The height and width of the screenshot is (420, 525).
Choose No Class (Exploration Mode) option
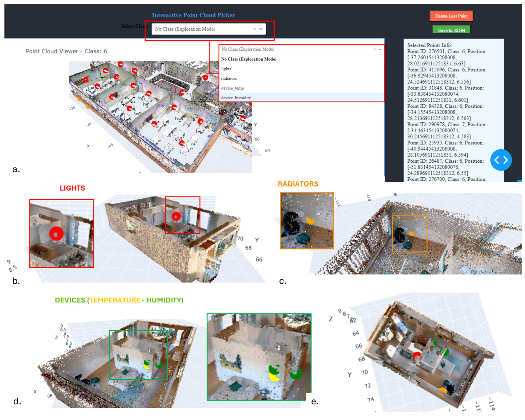(x=248, y=59)
